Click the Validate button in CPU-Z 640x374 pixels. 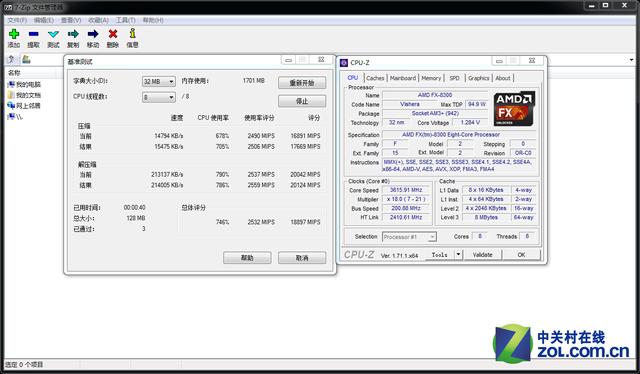(482, 255)
